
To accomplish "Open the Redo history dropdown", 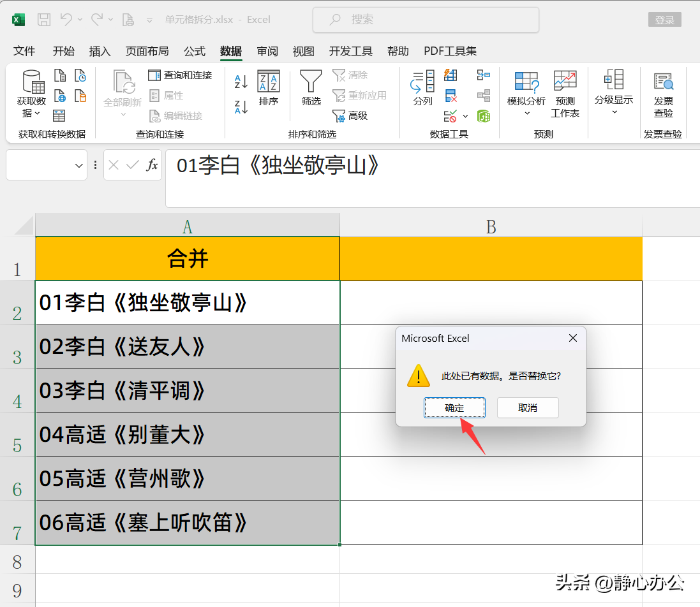I will click(x=111, y=20).
